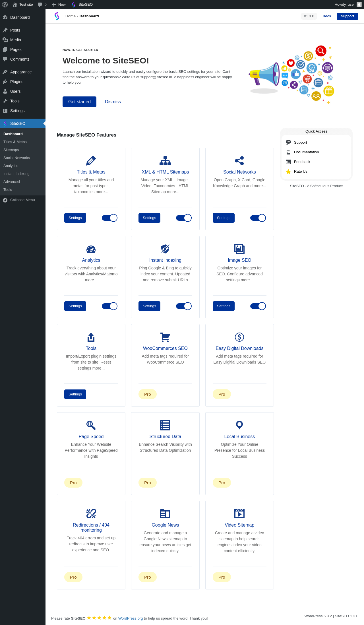Open the Posts menu in sidebar
This screenshot has height=625, width=364.
click(23, 30)
